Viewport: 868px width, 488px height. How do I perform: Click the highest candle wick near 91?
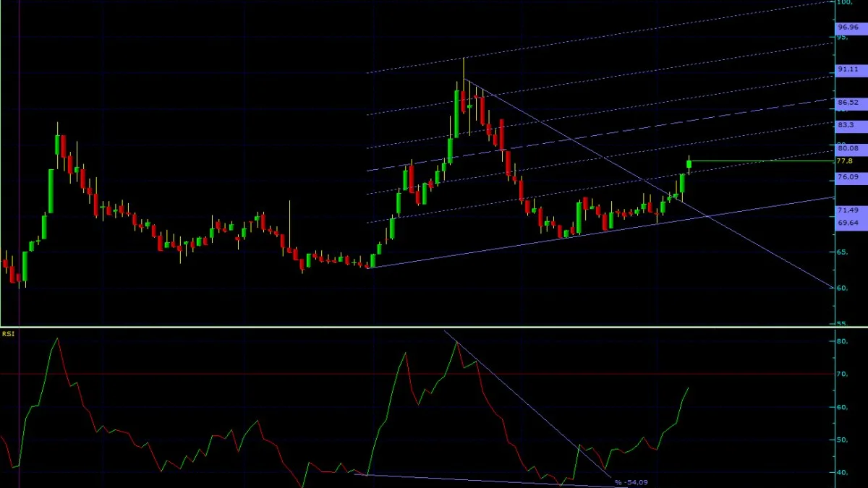pyautogui.click(x=464, y=69)
